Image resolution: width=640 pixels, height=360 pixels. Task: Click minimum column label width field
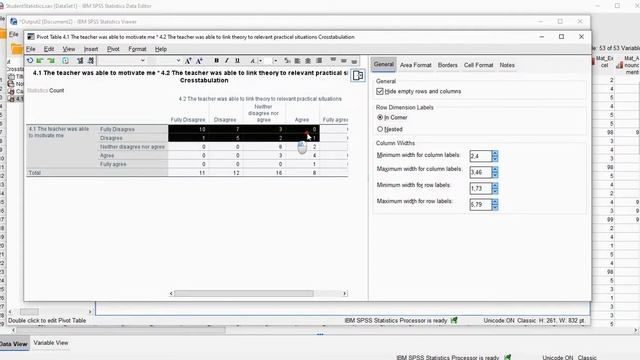(x=481, y=156)
